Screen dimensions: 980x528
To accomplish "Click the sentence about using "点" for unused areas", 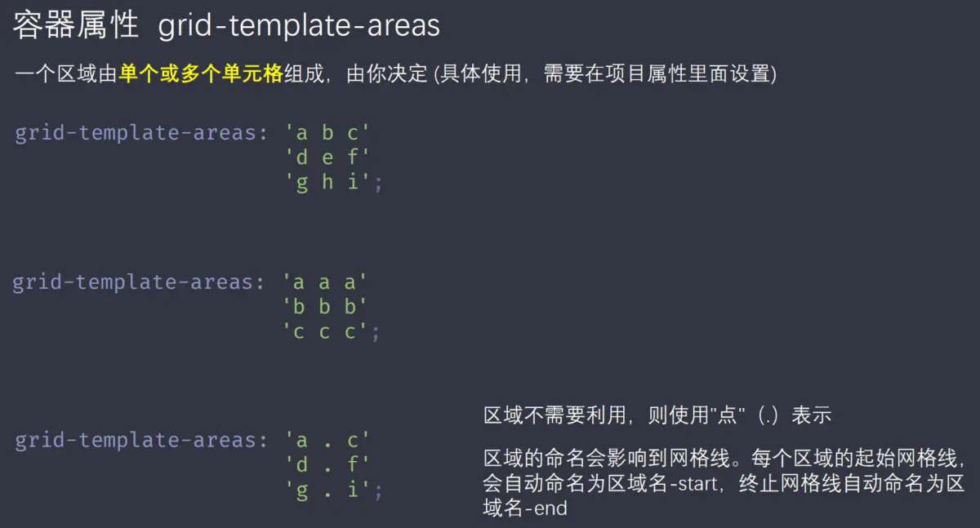I will click(657, 415).
